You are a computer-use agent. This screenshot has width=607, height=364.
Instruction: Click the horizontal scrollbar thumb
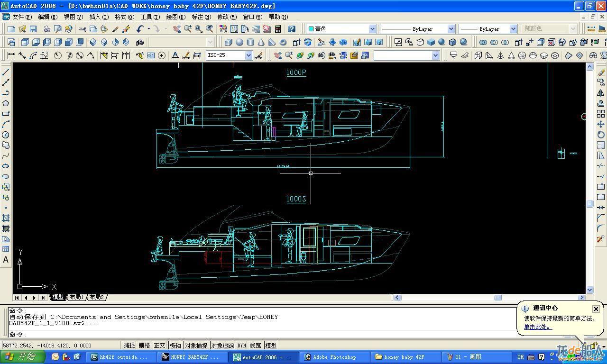(498, 298)
